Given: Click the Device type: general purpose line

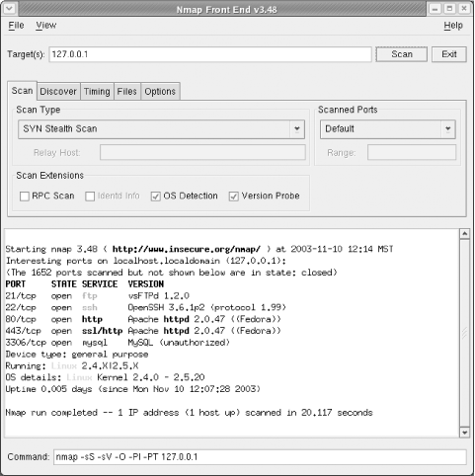Looking at the screenshot, I should (77, 355).
